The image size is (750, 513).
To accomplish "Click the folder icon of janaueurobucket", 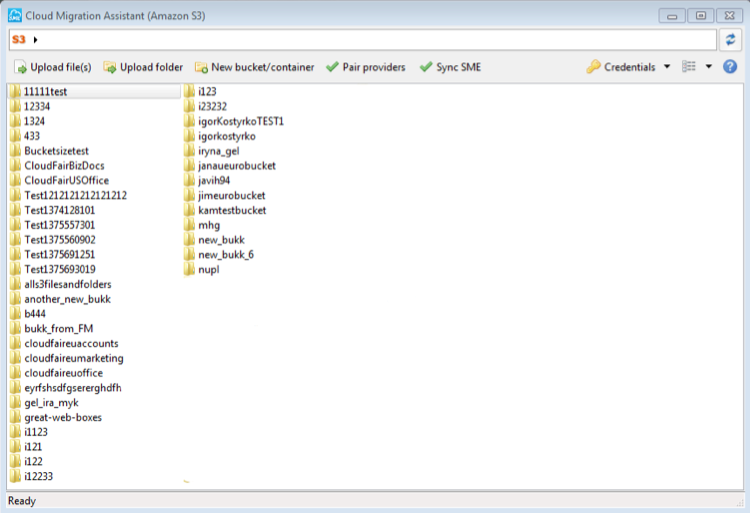I will coord(189,165).
